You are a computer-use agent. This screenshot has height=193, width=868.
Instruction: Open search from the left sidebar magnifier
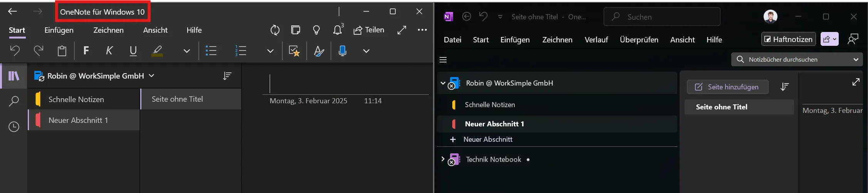pos(14,101)
